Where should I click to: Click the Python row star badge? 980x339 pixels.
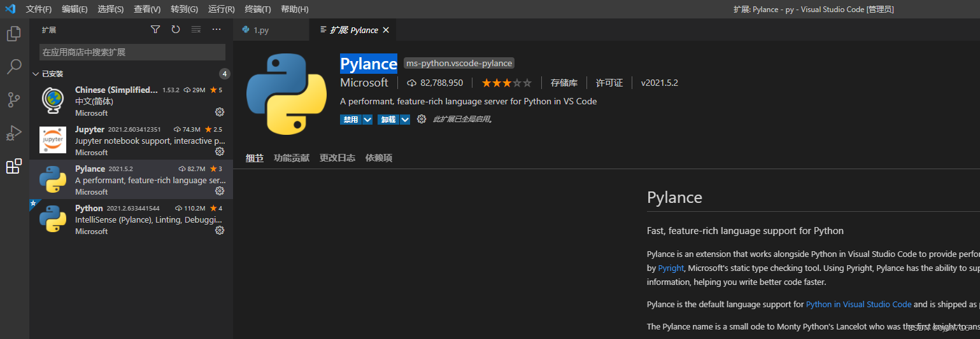click(217, 208)
